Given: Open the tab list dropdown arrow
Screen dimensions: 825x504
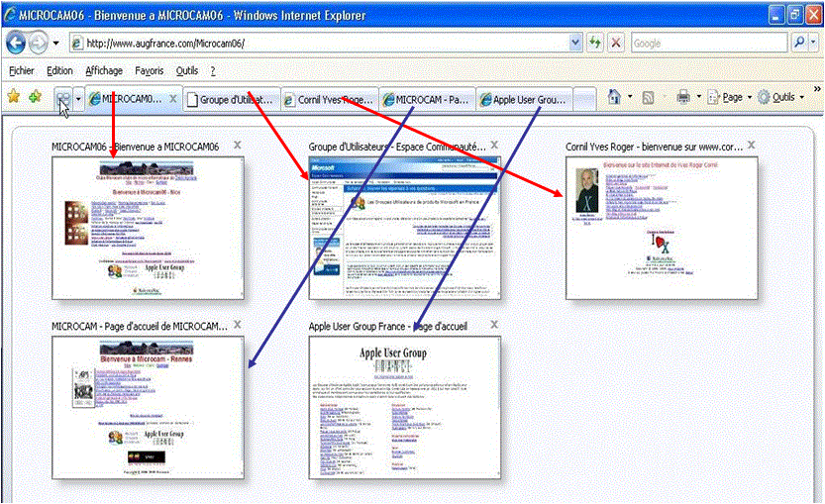Looking at the screenshot, I should pos(78,98).
